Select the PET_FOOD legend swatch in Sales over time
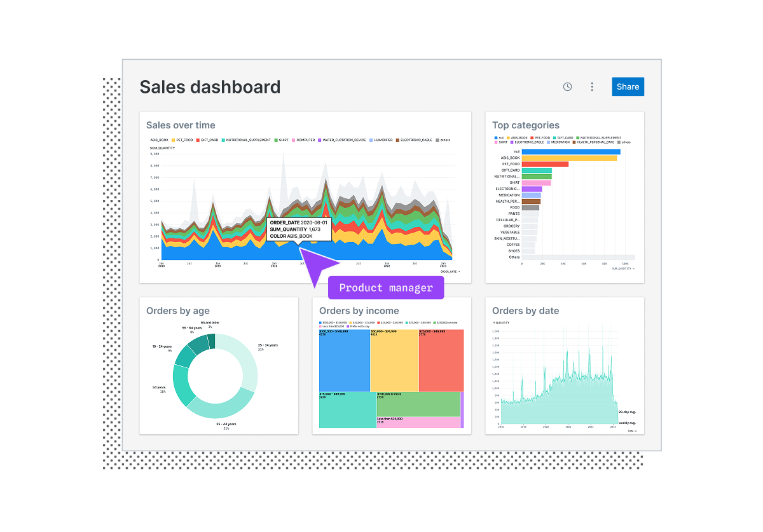Viewport: 763px width, 532px height. point(173,140)
